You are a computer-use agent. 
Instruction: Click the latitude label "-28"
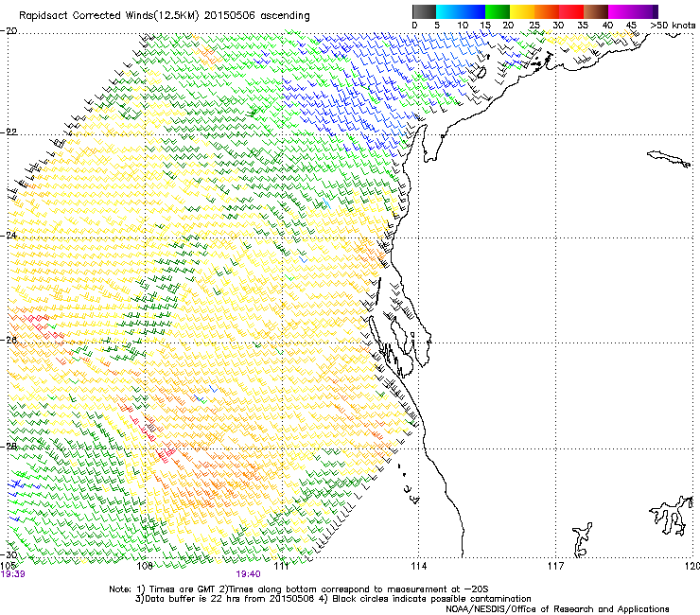point(9,447)
